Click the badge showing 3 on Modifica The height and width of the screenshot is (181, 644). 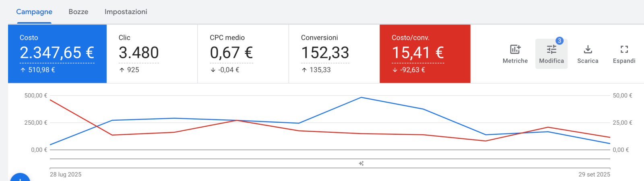point(559,41)
